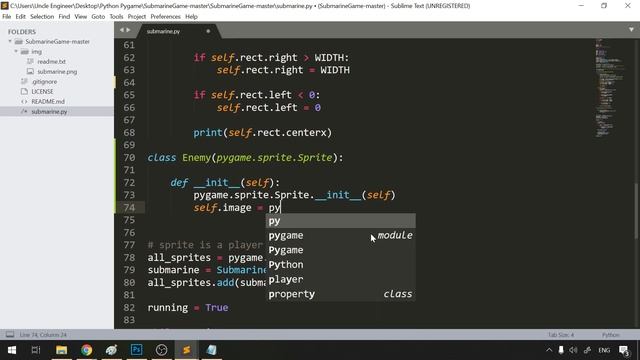This screenshot has height=360, width=640.
Task: Open the Find menu
Action: click(64, 17)
